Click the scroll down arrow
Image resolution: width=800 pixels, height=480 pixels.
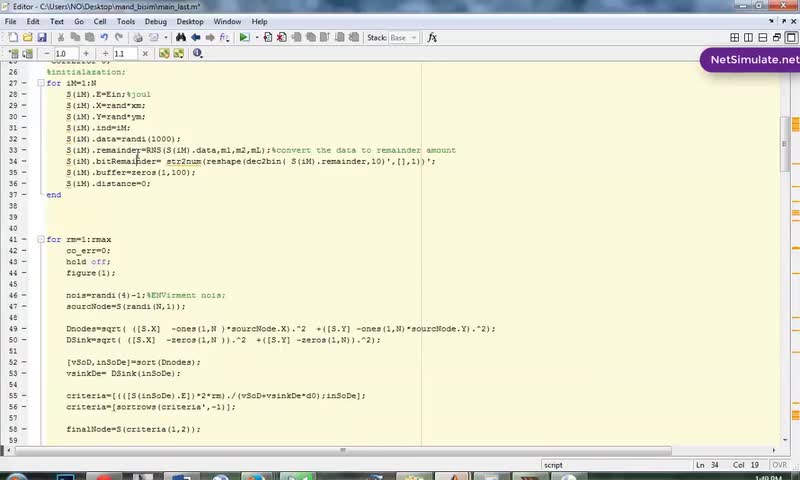(784, 440)
